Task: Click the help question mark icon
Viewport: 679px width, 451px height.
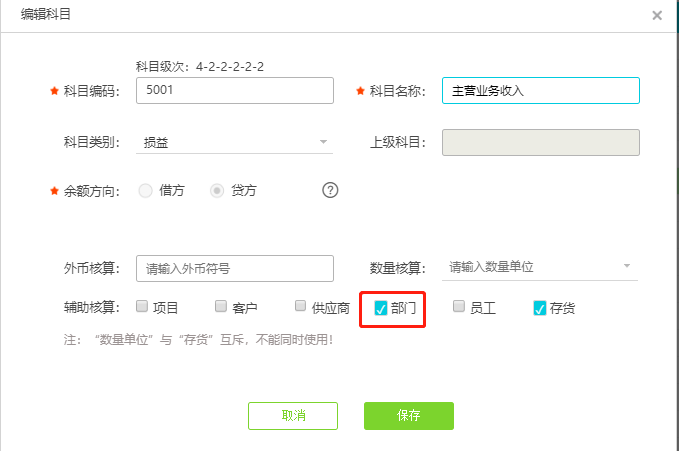Action: (x=330, y=190)
